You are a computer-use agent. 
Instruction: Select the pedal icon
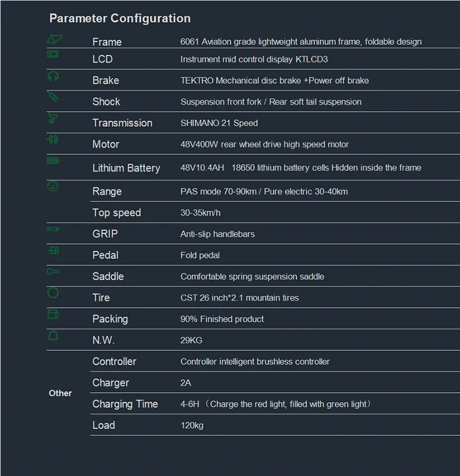click(53, 250)
